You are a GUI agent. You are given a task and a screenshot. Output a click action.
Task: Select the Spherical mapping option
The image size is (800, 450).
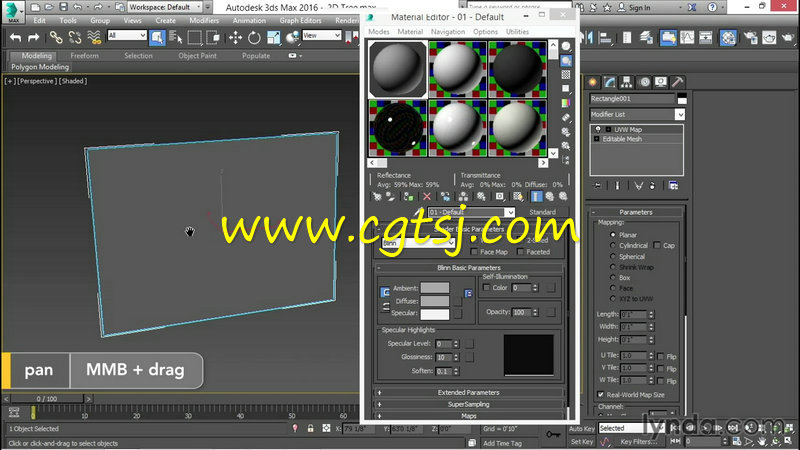click(613, 257)
